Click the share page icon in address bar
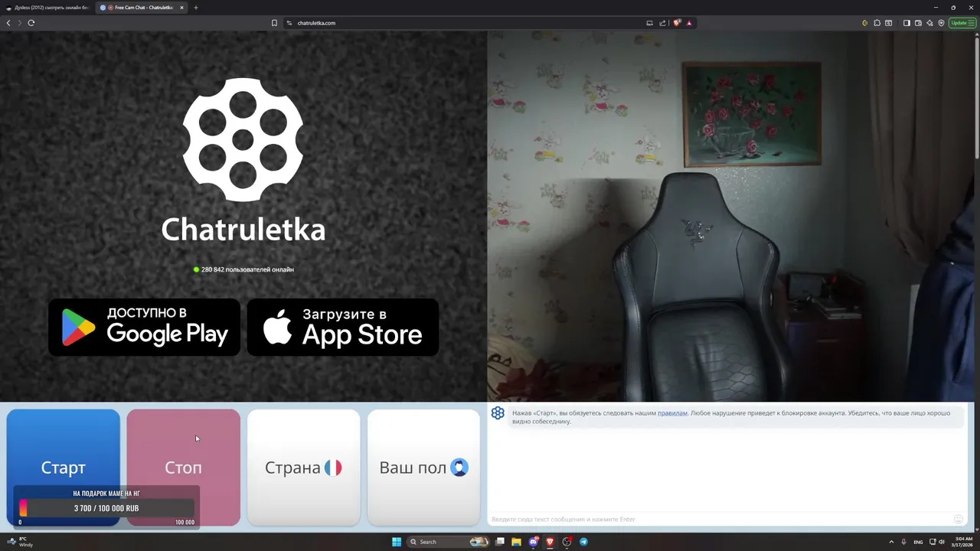Screen dimensions: 980x551 pos(662,23)
